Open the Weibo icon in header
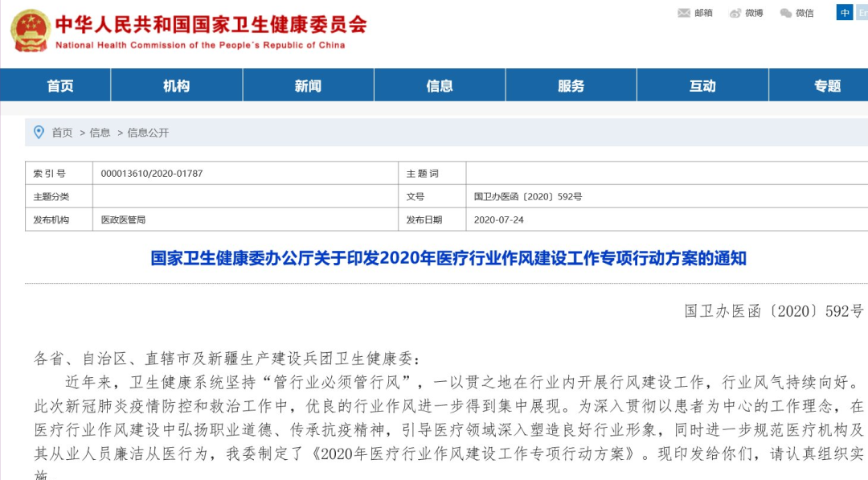This screenshot has height=480, width=868. tap(735, 13)
